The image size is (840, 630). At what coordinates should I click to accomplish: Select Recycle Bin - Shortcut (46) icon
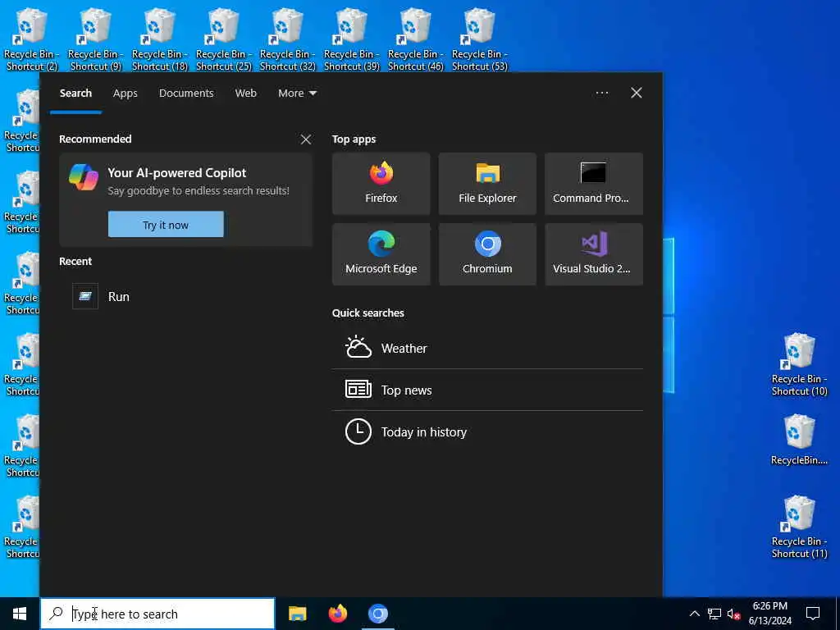[416, 39]
